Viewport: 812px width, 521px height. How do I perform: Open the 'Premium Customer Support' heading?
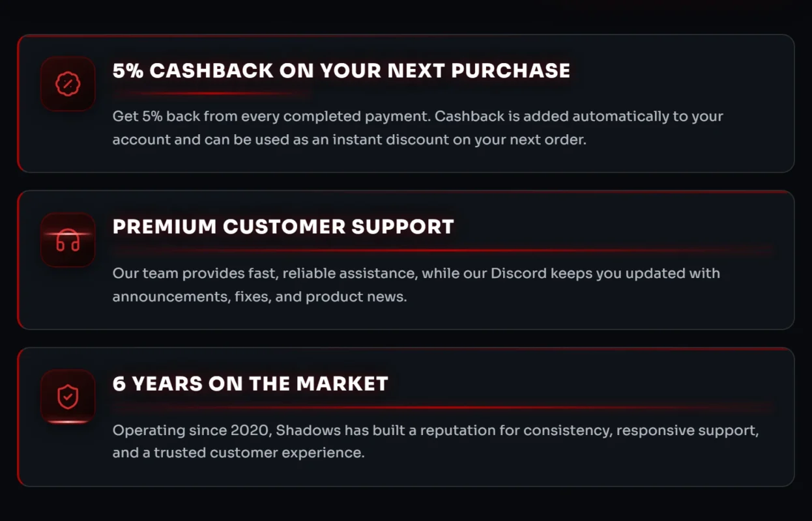[x=283, y=227]
